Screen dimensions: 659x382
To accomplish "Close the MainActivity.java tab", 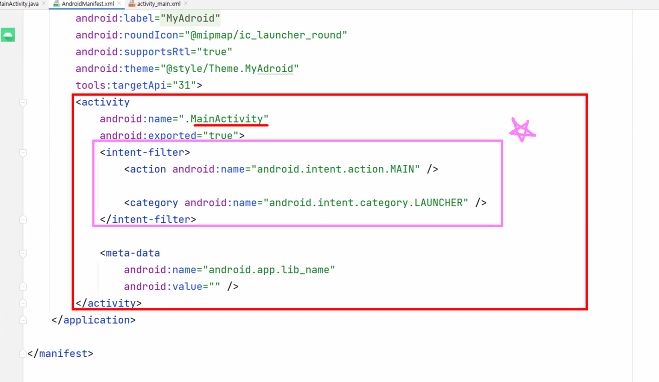I will point(44,4).
